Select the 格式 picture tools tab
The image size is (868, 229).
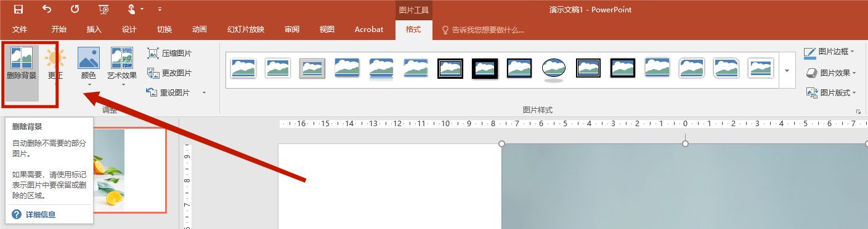(x=413, y=30)
